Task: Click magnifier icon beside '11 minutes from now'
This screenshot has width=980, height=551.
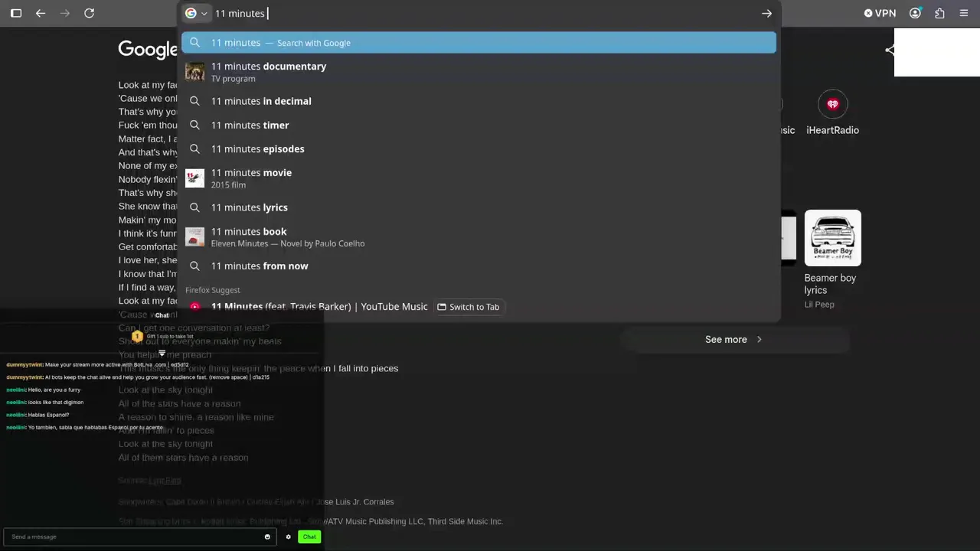Action: coord(194,266)
